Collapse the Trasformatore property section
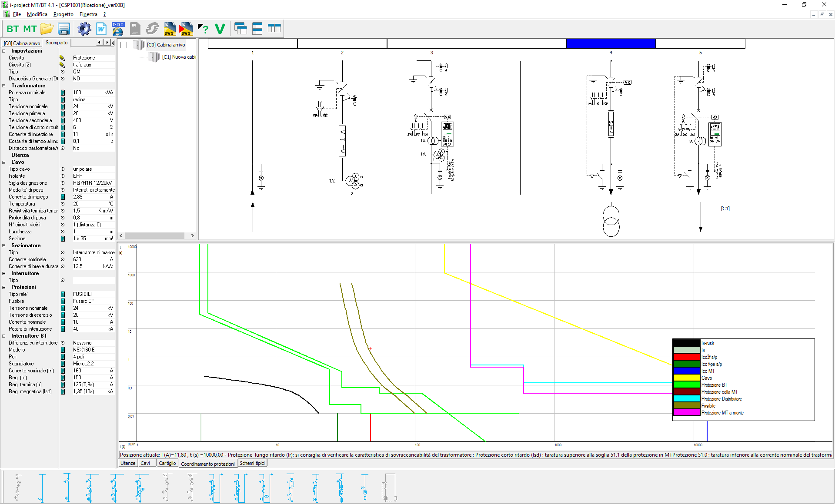 [4, 86]
